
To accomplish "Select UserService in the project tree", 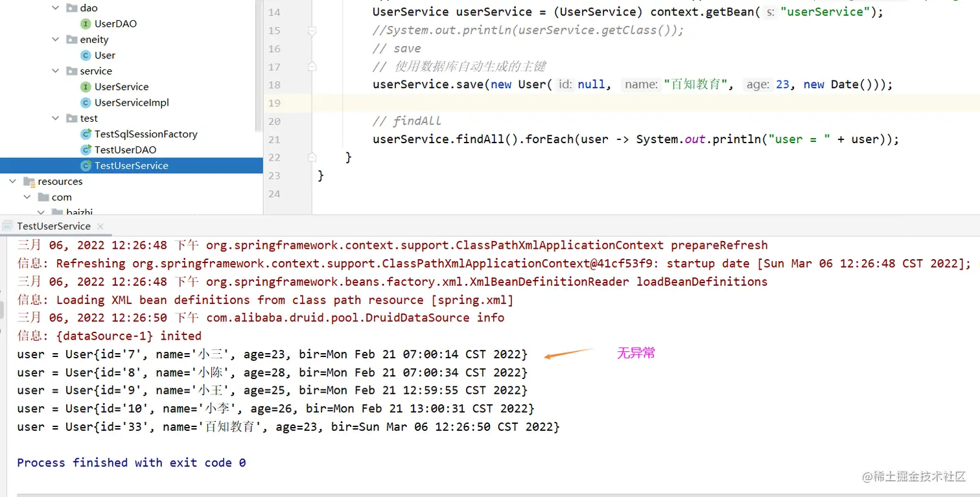I will [121, 87].
